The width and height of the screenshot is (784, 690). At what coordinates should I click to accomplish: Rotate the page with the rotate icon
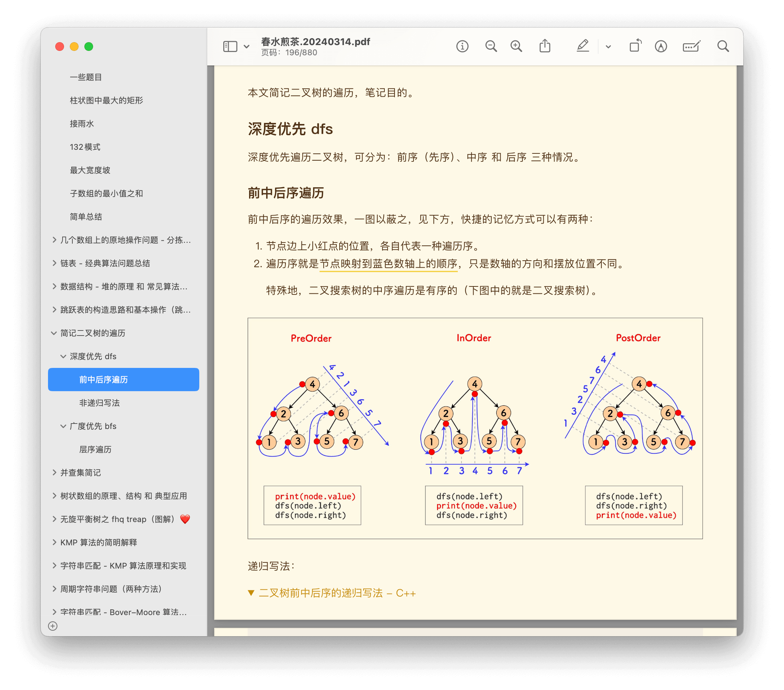click(x=635, y=46)
